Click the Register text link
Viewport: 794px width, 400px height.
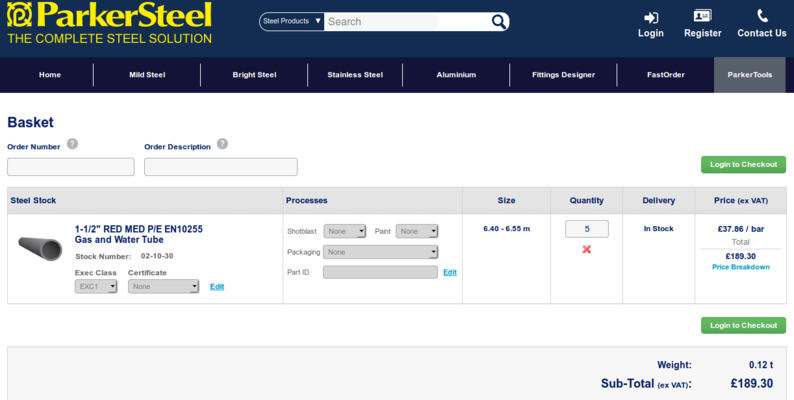pyautogui.click(x=702, y=33)
